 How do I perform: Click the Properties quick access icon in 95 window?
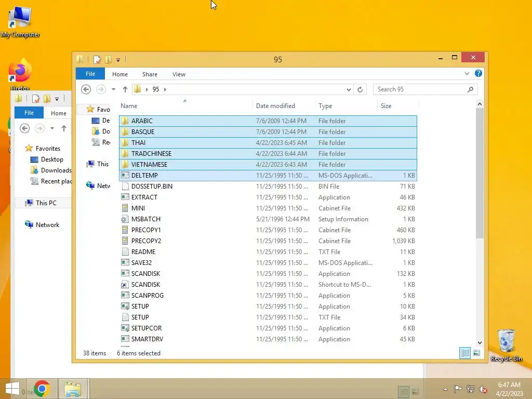(x=97, y=60)
